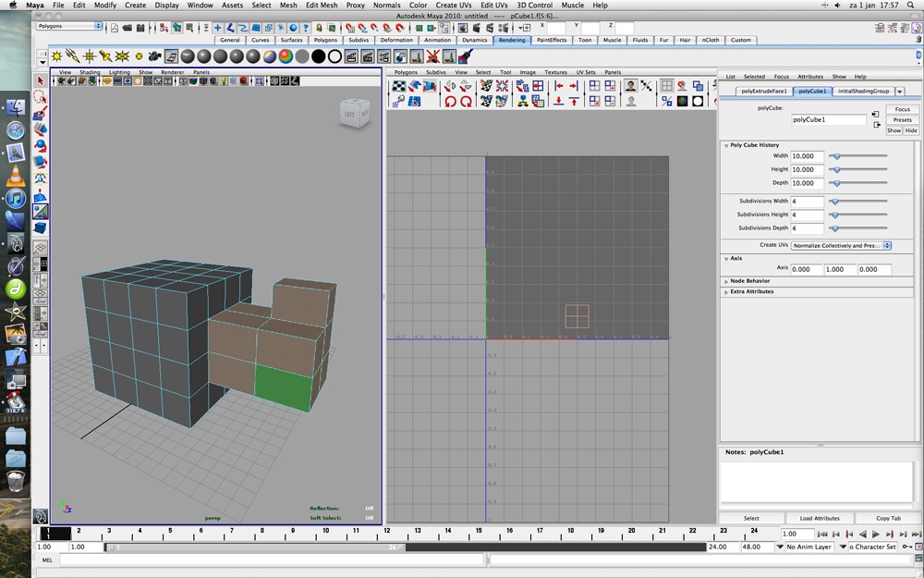Viewport: 924px width, 578px height.
Task: Click the Depth value field
Action: [807, 183]
